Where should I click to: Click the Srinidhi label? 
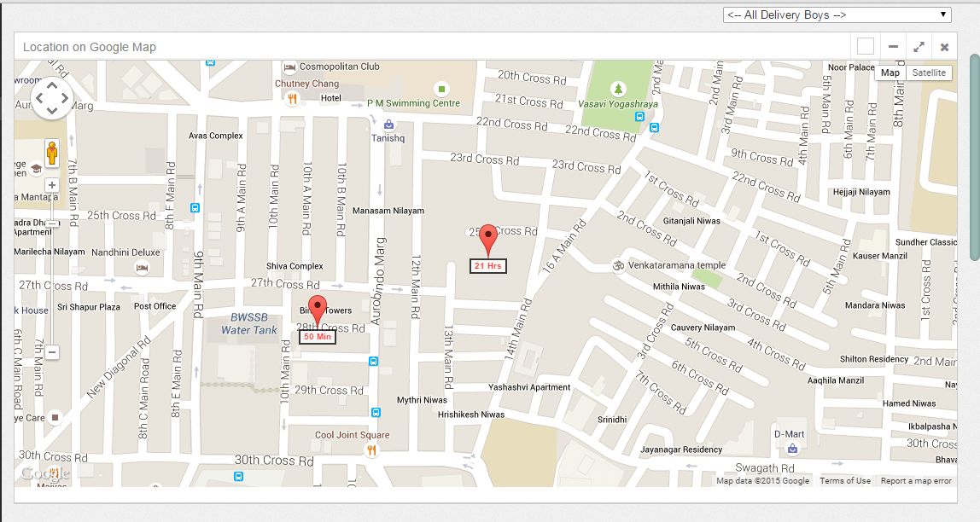click(612, 420)
